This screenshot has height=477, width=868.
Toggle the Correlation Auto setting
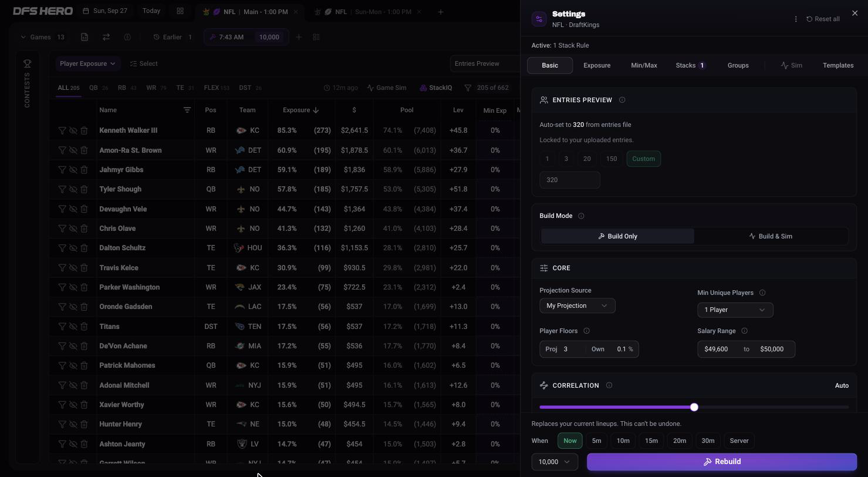pos(842,385)
